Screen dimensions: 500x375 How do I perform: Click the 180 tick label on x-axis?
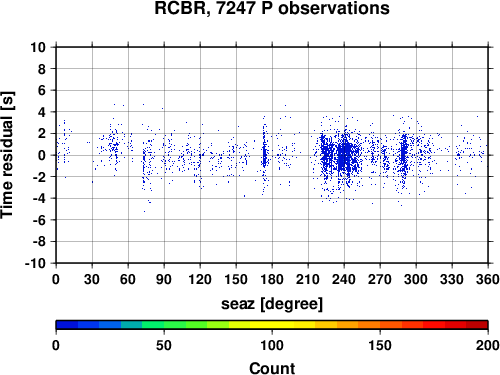pyautogui.click(x=272, y=279)
